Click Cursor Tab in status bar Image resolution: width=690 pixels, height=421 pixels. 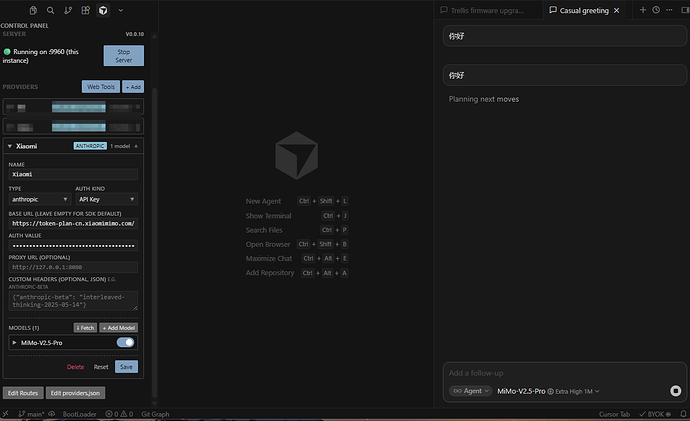[614, 414]
